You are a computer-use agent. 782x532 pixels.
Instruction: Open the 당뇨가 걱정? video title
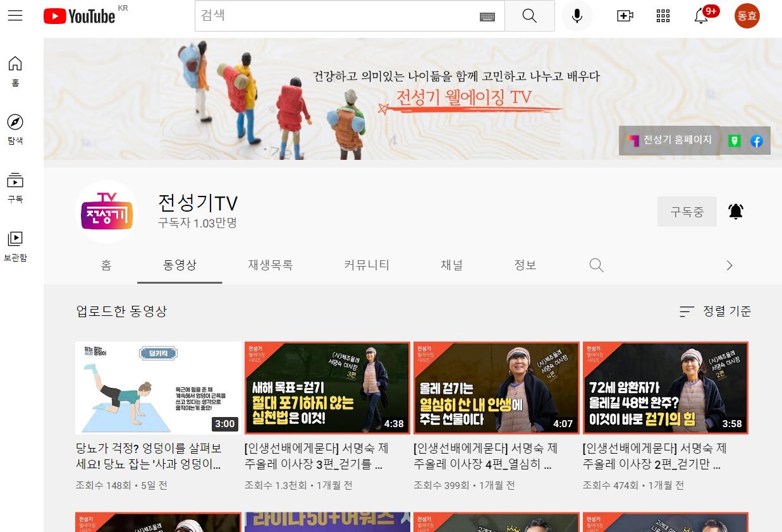149,457
